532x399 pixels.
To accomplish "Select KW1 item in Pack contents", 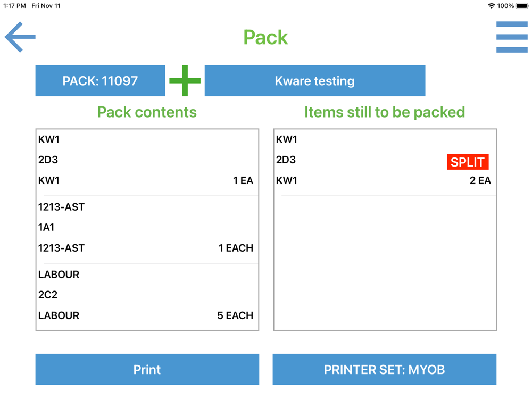I will 49,140.
